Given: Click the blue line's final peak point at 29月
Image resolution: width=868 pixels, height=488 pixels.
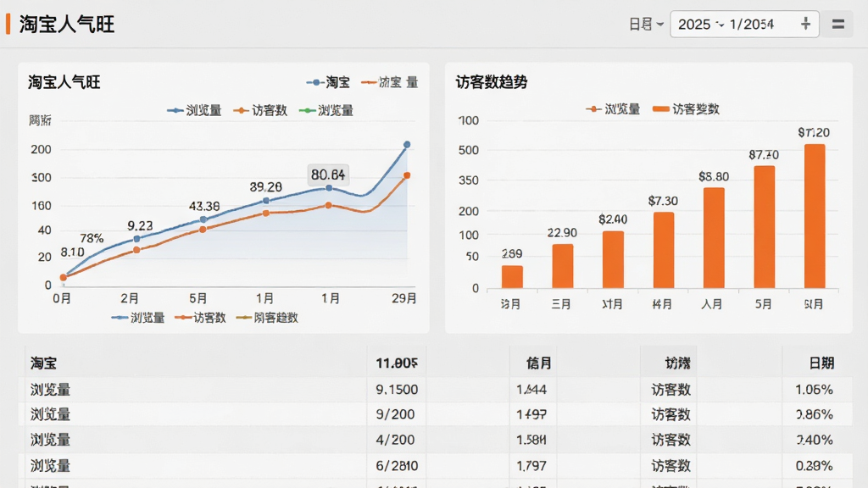Looking at the screenshot, I should point(407,144).
